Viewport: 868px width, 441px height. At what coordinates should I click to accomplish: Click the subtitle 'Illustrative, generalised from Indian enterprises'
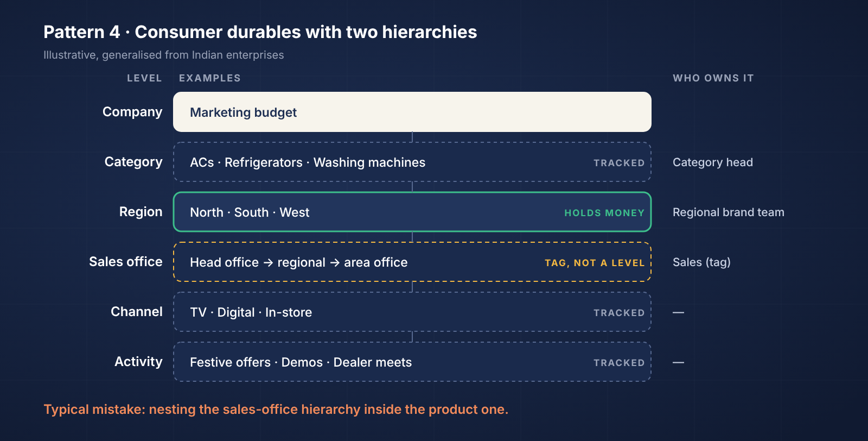point(164,55)
